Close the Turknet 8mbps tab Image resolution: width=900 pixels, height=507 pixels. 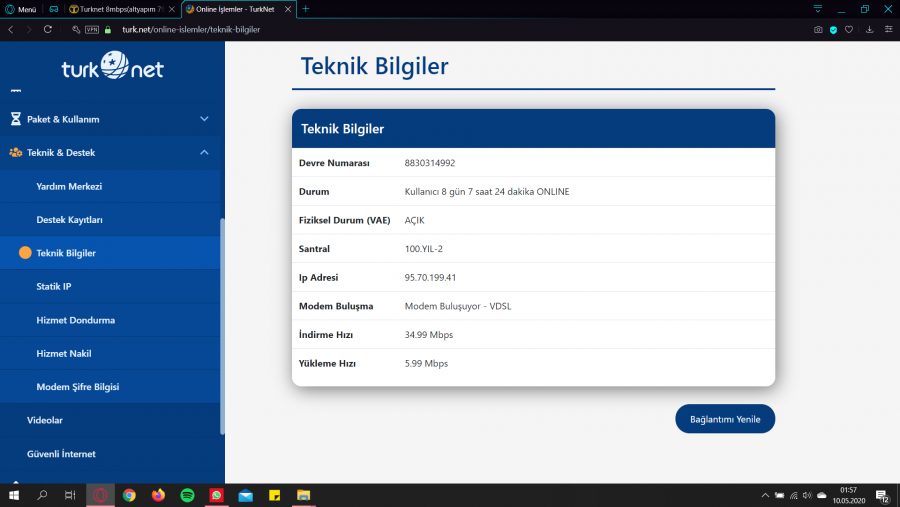172,9
